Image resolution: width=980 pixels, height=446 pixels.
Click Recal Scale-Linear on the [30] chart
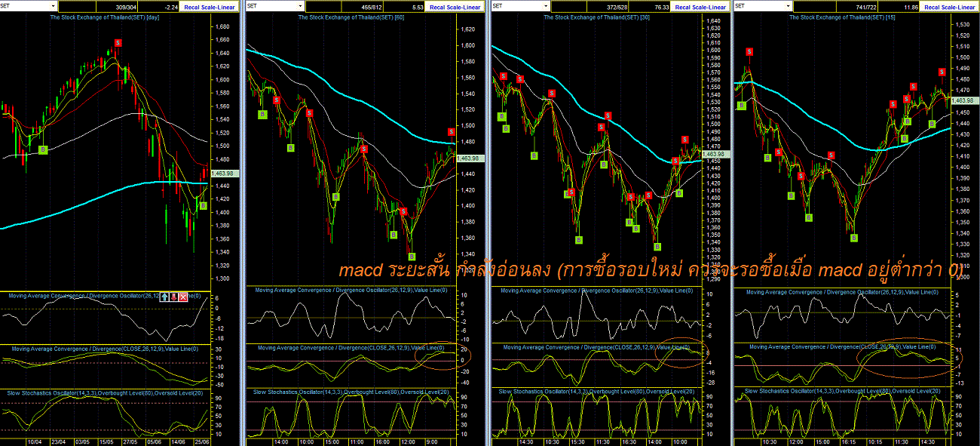(x=700, y=6)
